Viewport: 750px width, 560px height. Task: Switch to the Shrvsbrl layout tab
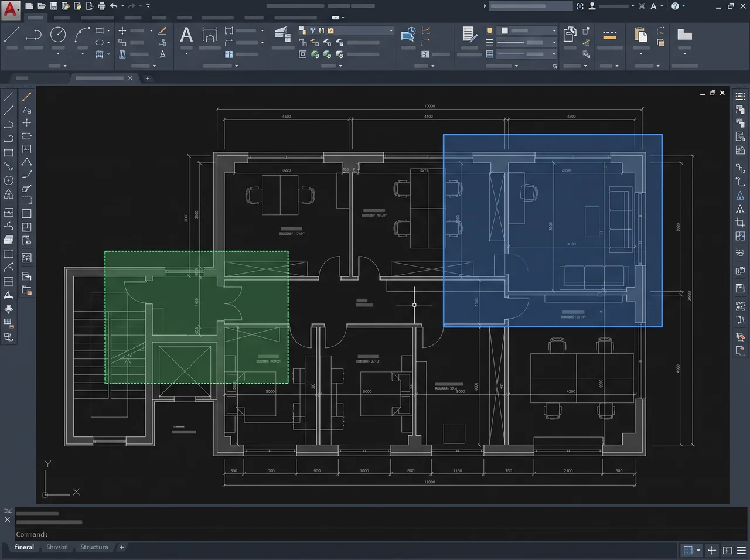(x=57, y=547)
